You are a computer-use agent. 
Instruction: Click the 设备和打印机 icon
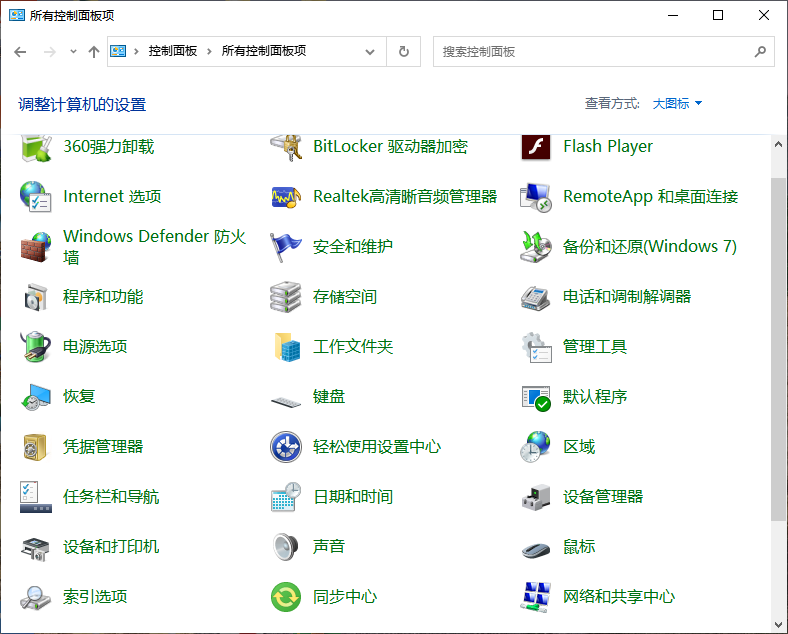coord(36,547)
